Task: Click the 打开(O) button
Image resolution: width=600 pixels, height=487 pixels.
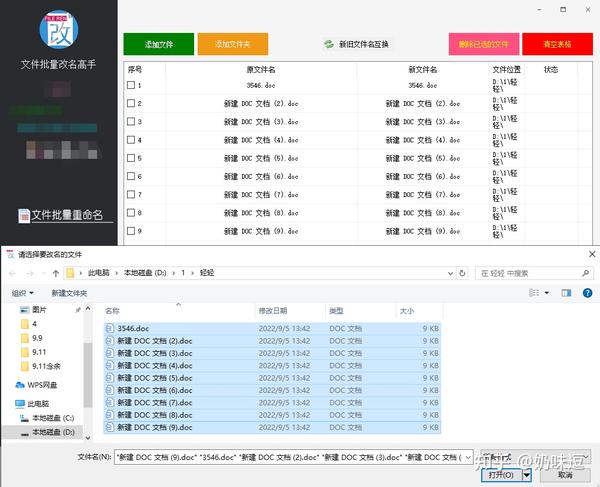Action: click(501, 475)
